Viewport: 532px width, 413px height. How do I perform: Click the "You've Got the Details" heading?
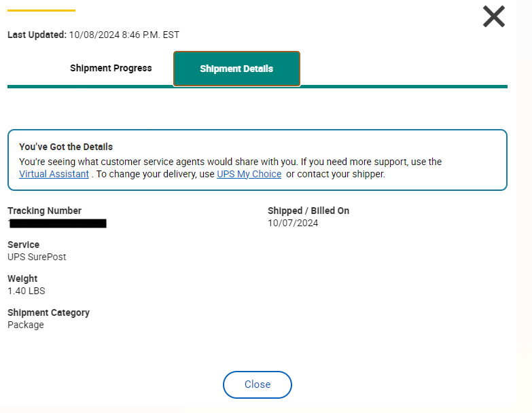[x=66, y=147]
